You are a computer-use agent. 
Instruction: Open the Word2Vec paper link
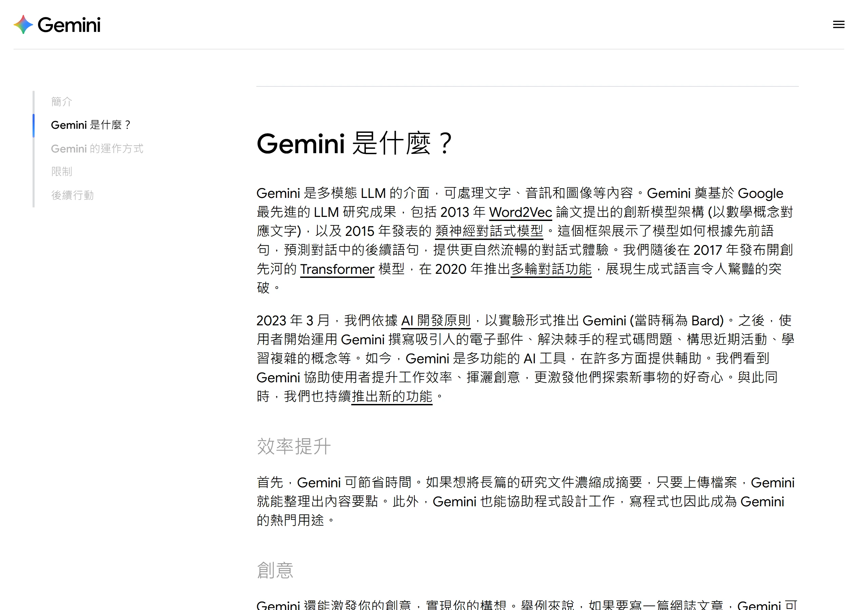point(520,212)
